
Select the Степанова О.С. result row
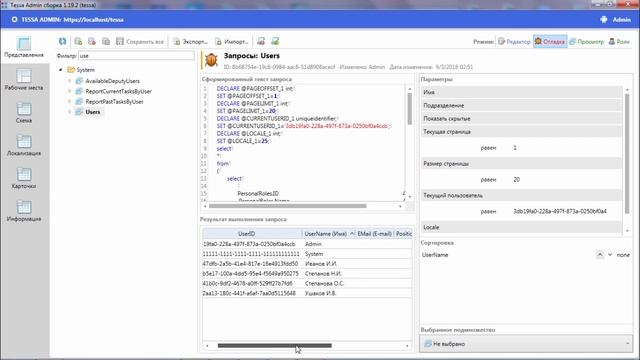tap(307, 283)
